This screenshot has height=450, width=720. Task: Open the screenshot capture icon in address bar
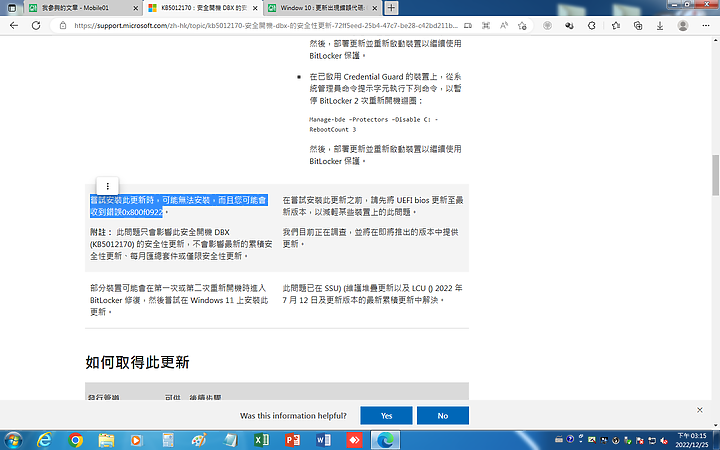click(486, 26)
